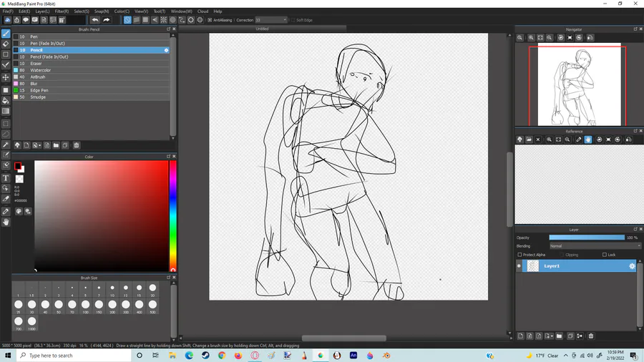This screenshot has width=644, height=362.
Task: Open the Window menu
Action: (181, 11)
